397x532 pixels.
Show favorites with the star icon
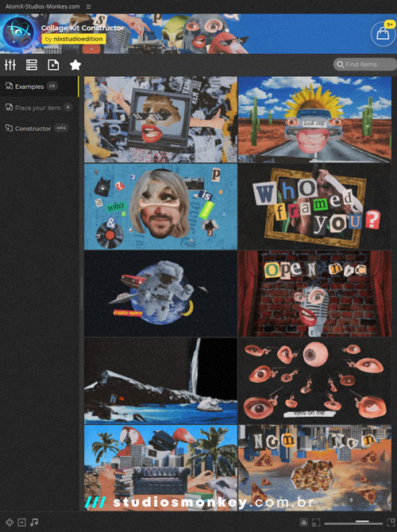pyautogui.click(x=75, y=64)
